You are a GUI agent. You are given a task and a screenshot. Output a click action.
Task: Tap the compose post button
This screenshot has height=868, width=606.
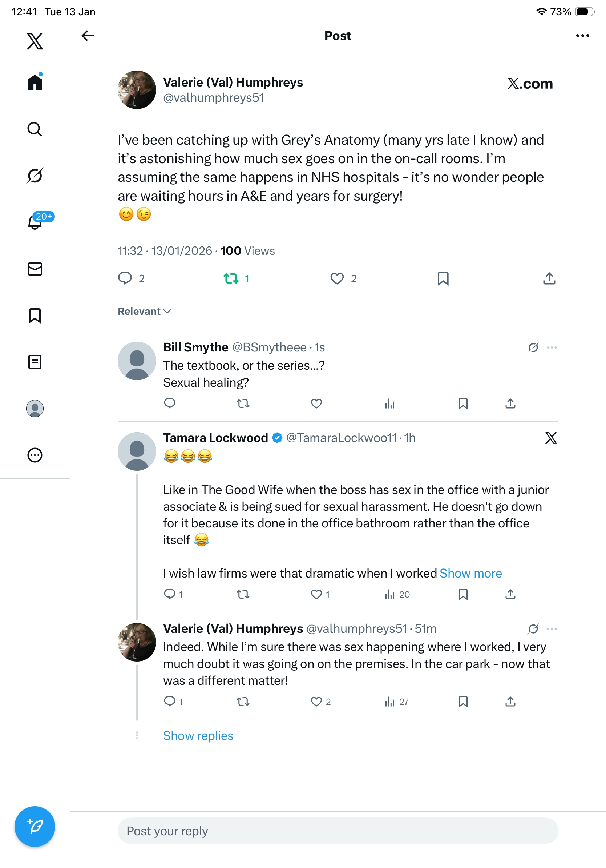click(35, 827)
